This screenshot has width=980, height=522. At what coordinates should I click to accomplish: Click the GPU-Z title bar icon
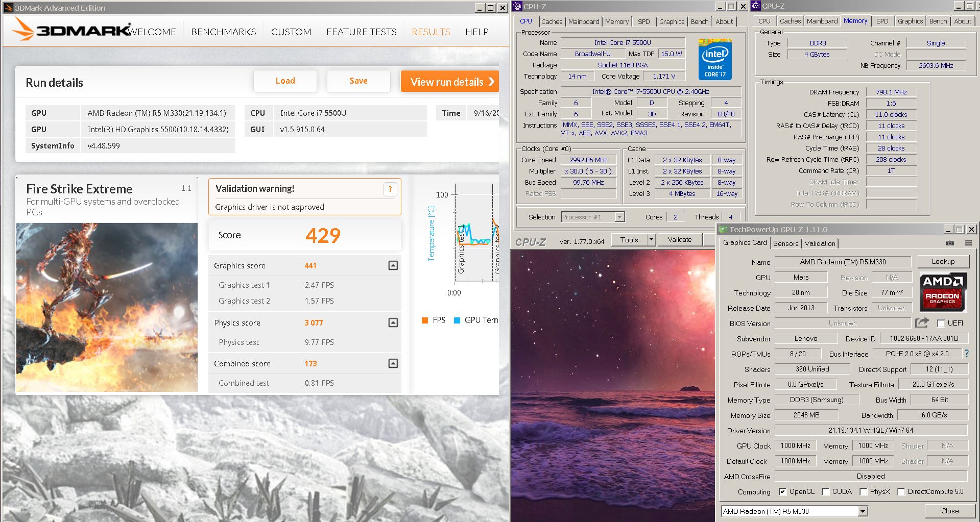(723, 230)
